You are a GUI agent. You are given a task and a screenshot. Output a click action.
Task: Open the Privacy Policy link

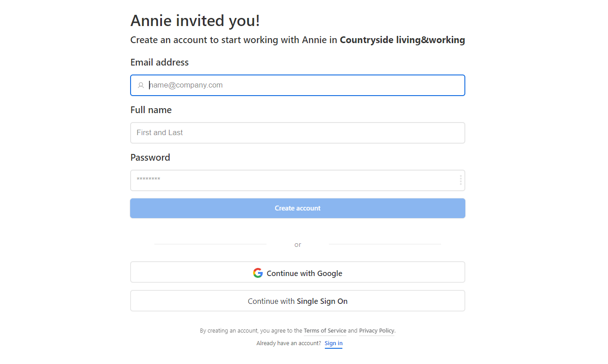pos(376,331)
